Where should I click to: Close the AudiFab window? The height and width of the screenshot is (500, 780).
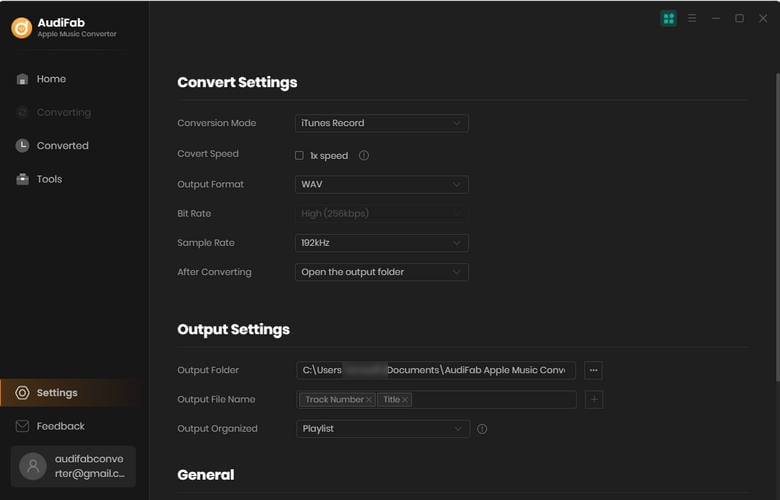point(763,18)
